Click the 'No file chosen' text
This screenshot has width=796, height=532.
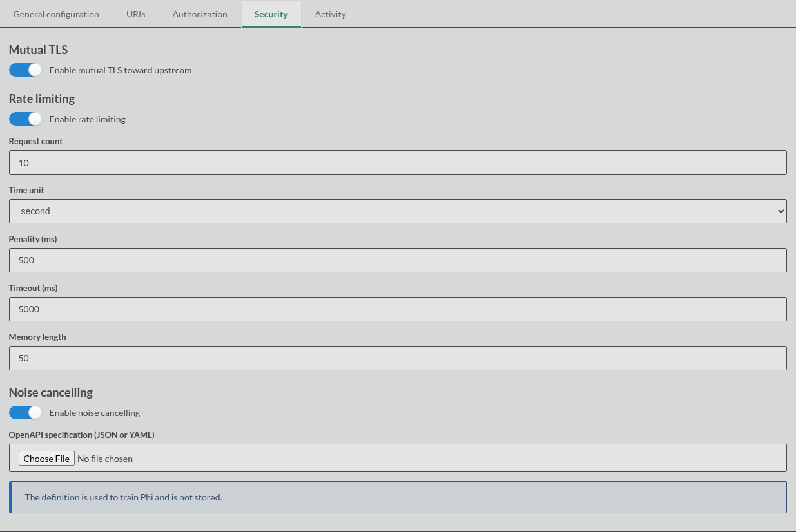(x=105, y=459)
